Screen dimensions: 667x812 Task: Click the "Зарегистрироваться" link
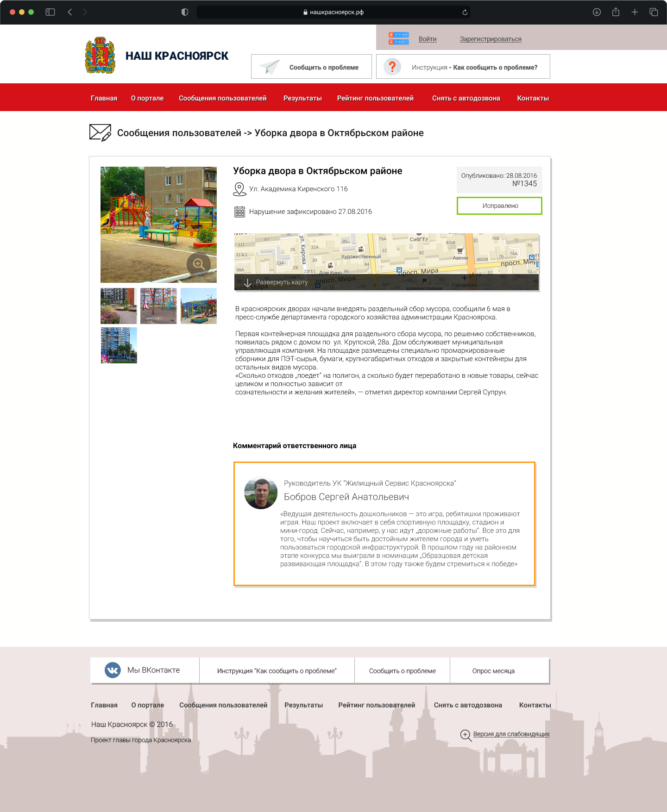(491, 39)
